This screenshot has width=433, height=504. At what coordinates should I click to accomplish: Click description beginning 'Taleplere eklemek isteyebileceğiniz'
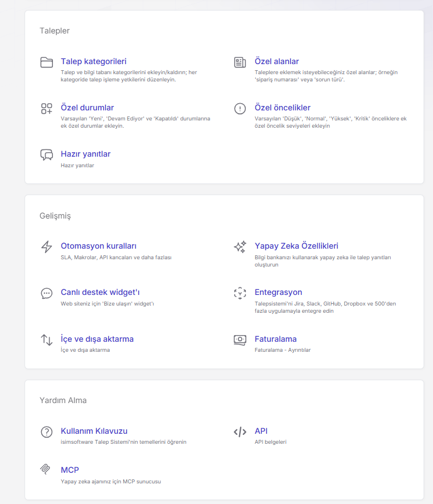coord(326,76)
